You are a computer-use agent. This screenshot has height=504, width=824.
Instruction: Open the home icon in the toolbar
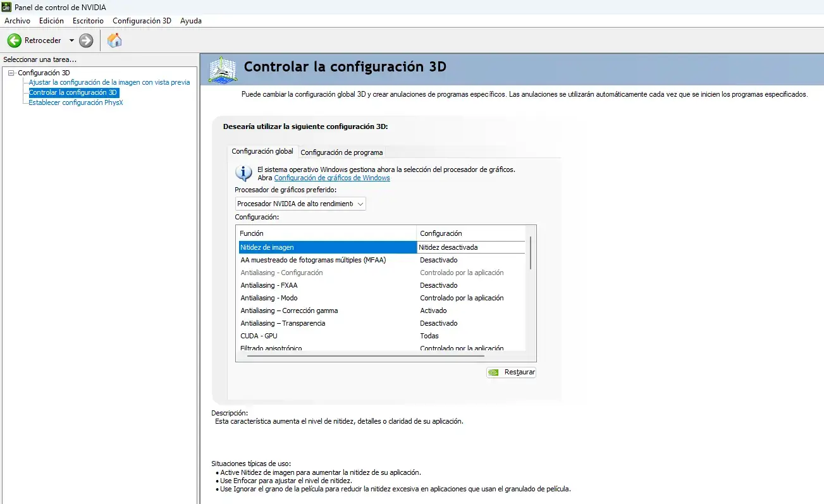pyautogui.click(x=114, y=40)
